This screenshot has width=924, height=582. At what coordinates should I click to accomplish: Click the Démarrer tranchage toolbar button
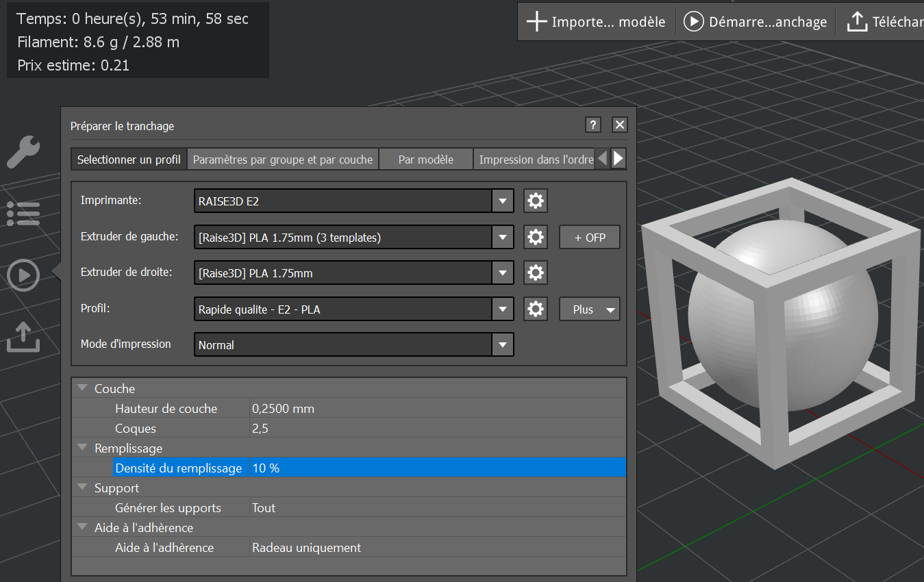(756, 22)
